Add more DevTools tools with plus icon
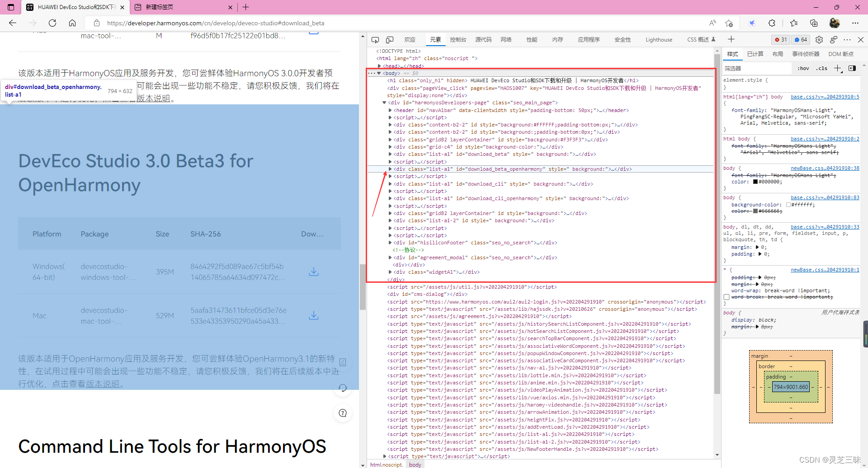Image resolution: width=868 pixels, height=468 pixels. pos(731,39)
